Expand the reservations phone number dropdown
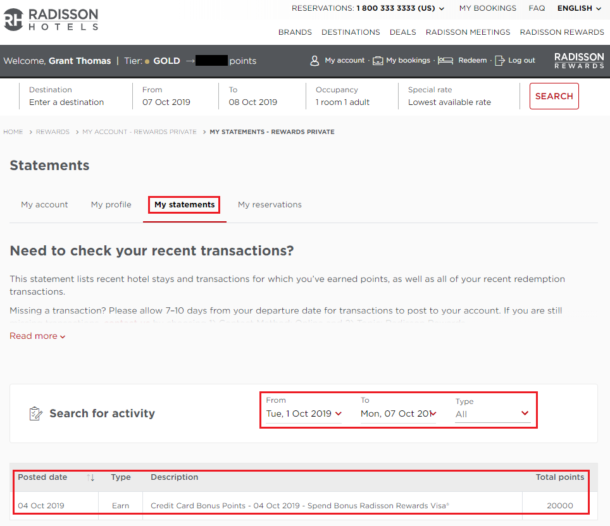Image resolution: width=610 pixels, height=526 pixels. pyautogui.click(x=442, y=9)
